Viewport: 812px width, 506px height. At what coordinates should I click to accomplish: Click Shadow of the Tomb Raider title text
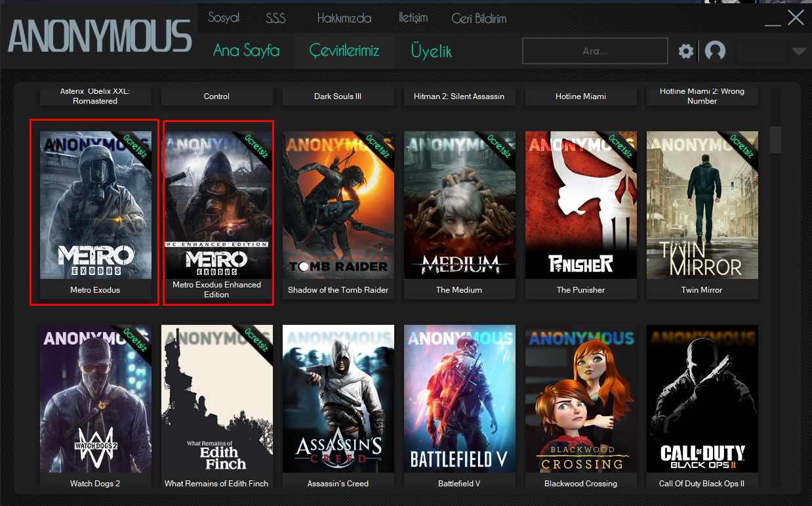click(338, 289)
